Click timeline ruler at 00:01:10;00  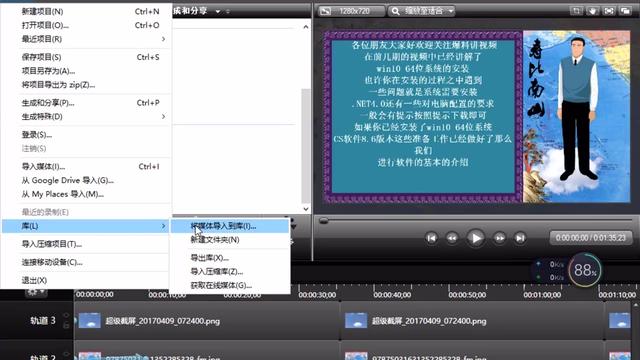[618, 295]
